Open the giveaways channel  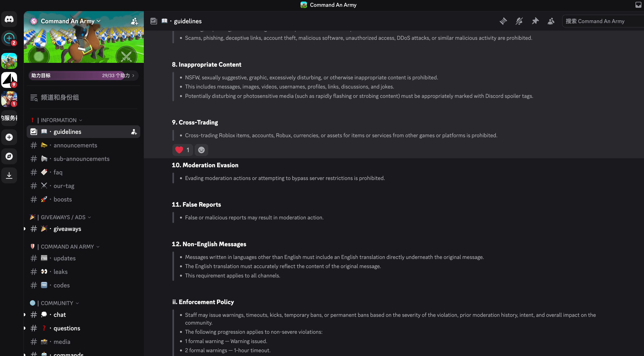[83, 229]
